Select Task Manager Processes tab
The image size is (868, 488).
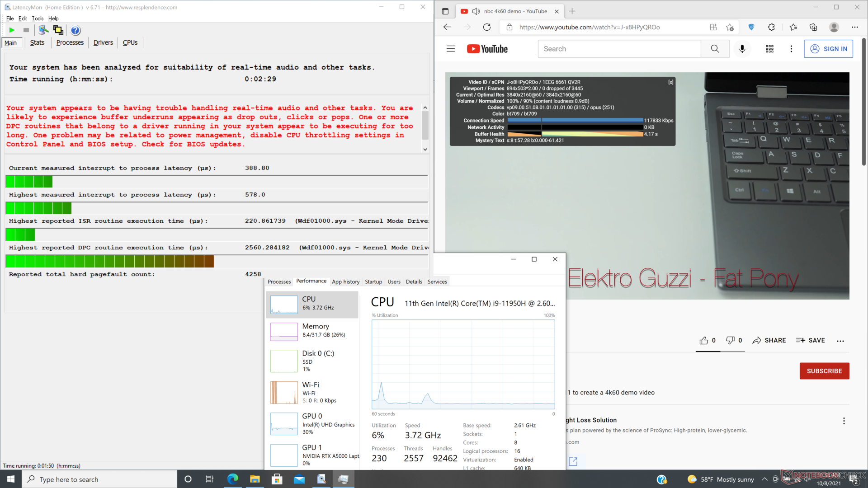click(279, 282)
